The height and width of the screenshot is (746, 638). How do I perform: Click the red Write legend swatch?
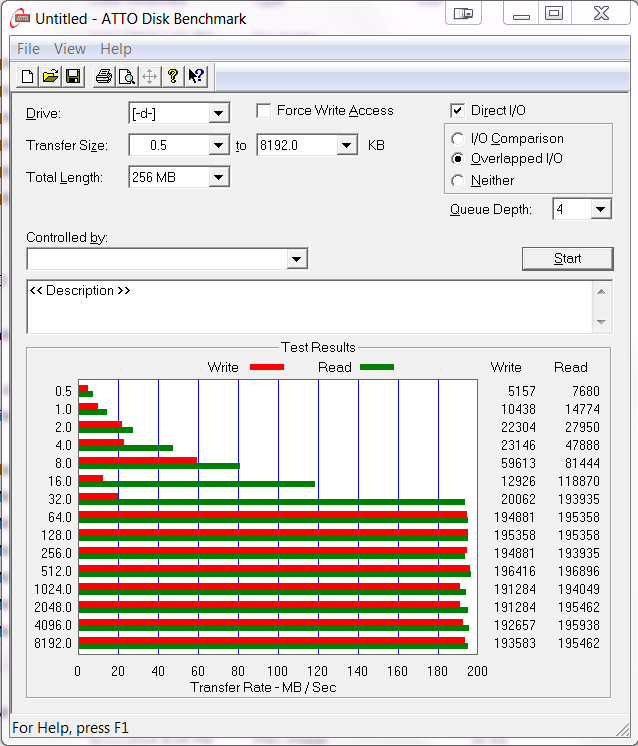point(266,367)
